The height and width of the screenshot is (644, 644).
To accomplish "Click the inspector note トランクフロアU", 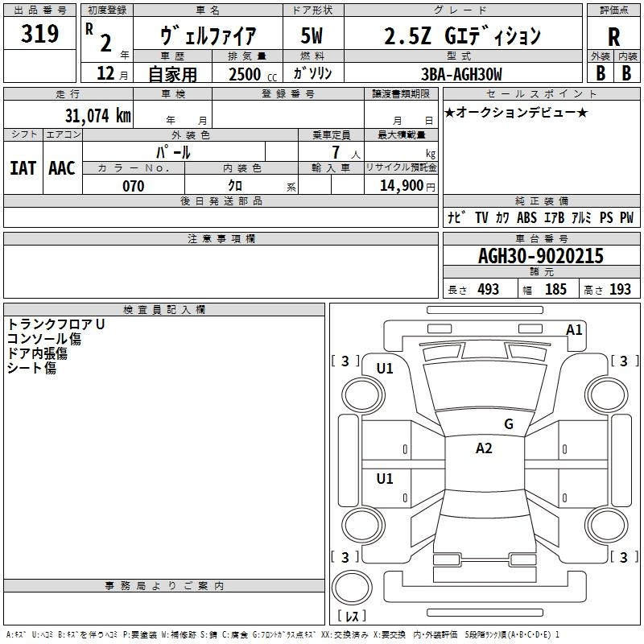I will [x=56, y=324].
